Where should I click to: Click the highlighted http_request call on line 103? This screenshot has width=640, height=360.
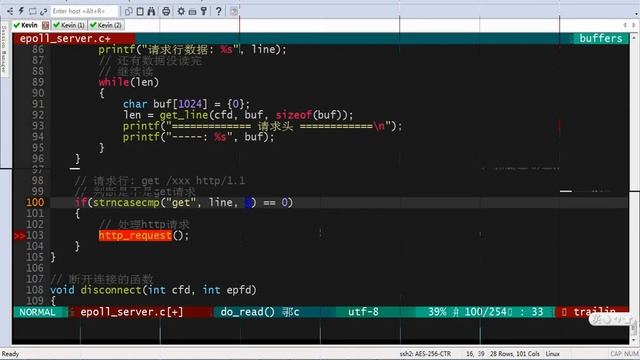[x=135, y=236]
